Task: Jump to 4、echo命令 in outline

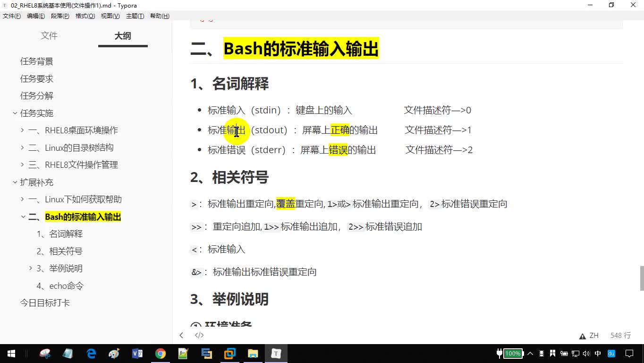Action: coord(60,286)
